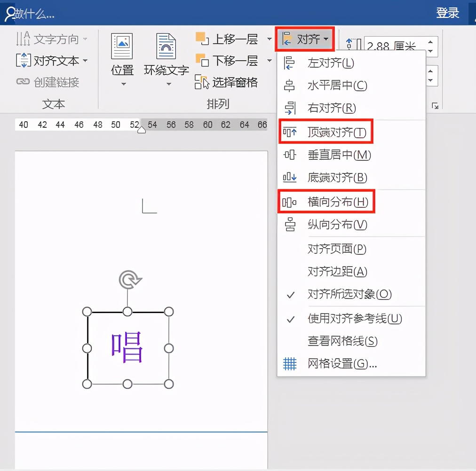Click the Distribute Vertically (纵向分布) icon

pyautogui.click(x=290, y=225)
